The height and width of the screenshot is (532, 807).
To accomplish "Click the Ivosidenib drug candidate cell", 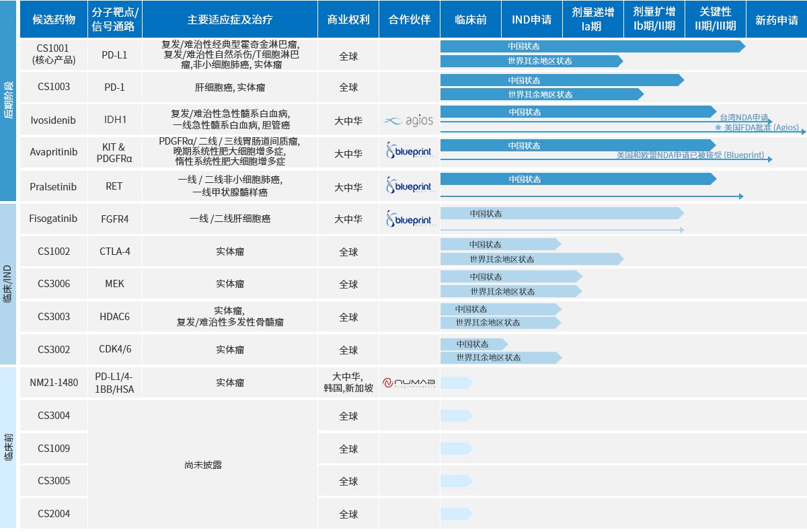I will point(54,120).
